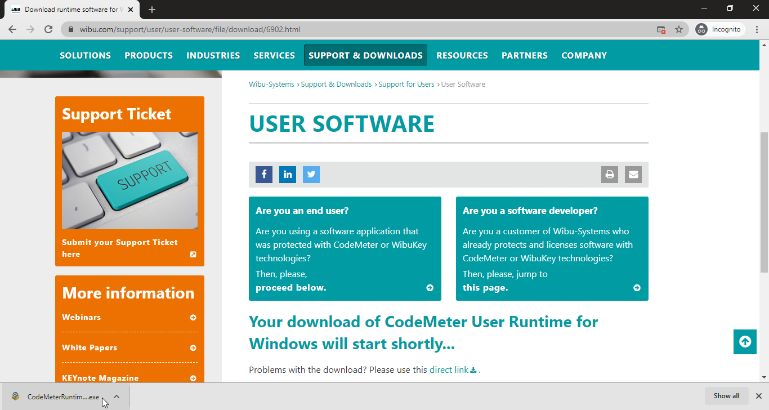Open RESOURCES menu
Screen dimensions: 769x410
[x=462, y=55]
